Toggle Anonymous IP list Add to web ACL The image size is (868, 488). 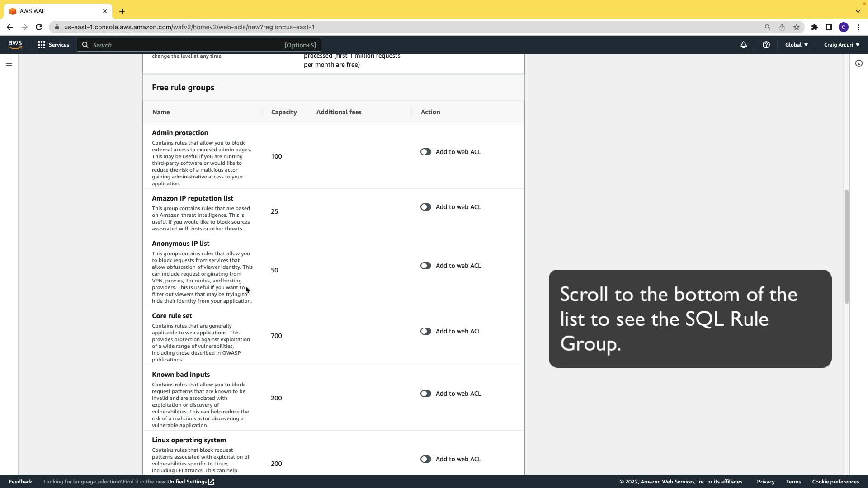pyautogui.click(x=425, y=266)
